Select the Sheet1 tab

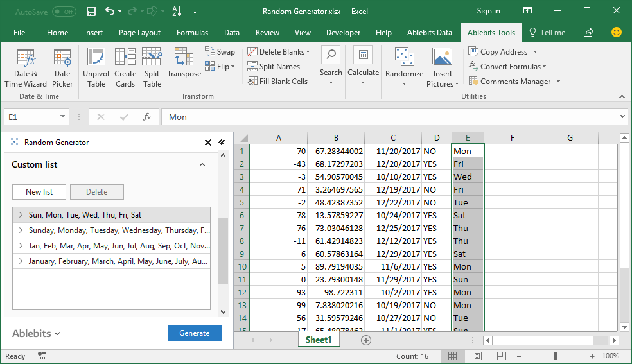[x=319, y=340]
